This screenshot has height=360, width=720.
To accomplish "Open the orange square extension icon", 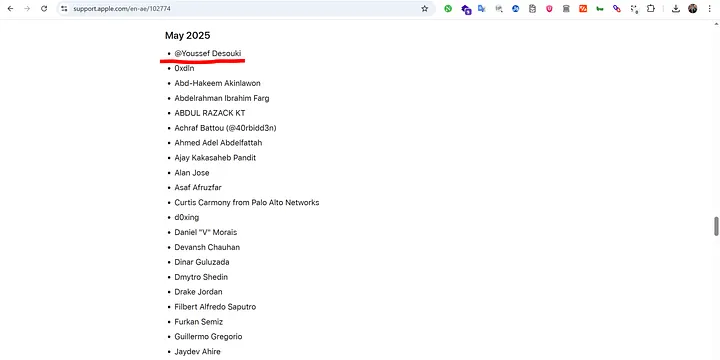I will 583,9.
